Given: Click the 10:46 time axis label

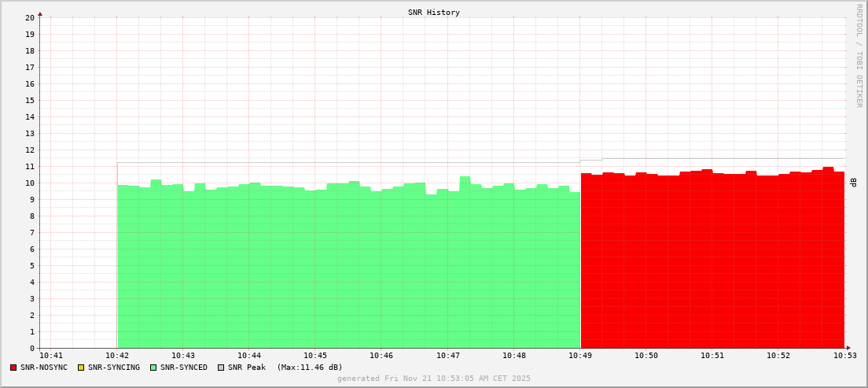Looking at the screenshot, I should pyautogui.click(x=381, y=356).
